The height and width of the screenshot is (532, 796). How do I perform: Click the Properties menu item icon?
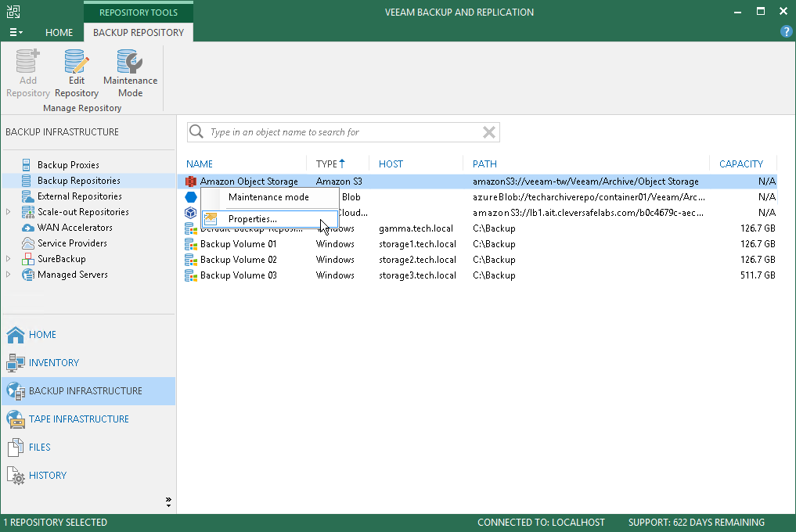(211, 219)
